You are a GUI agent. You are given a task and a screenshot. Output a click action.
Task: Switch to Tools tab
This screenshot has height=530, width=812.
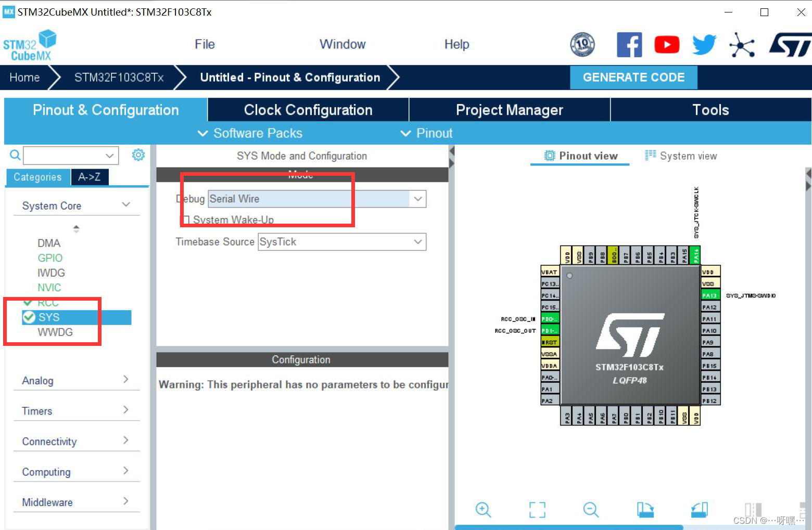coord(710,110)
